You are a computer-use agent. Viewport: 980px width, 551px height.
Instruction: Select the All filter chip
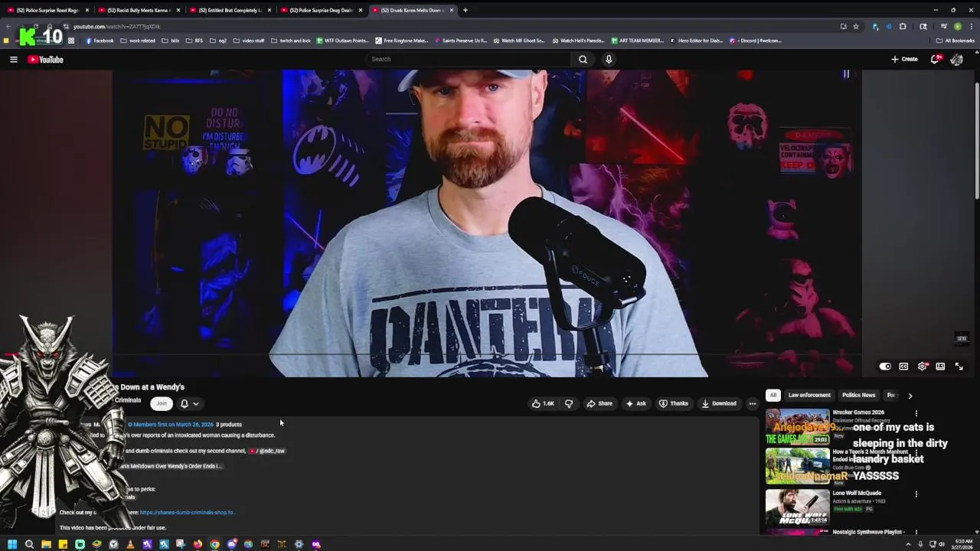(773, 395)
